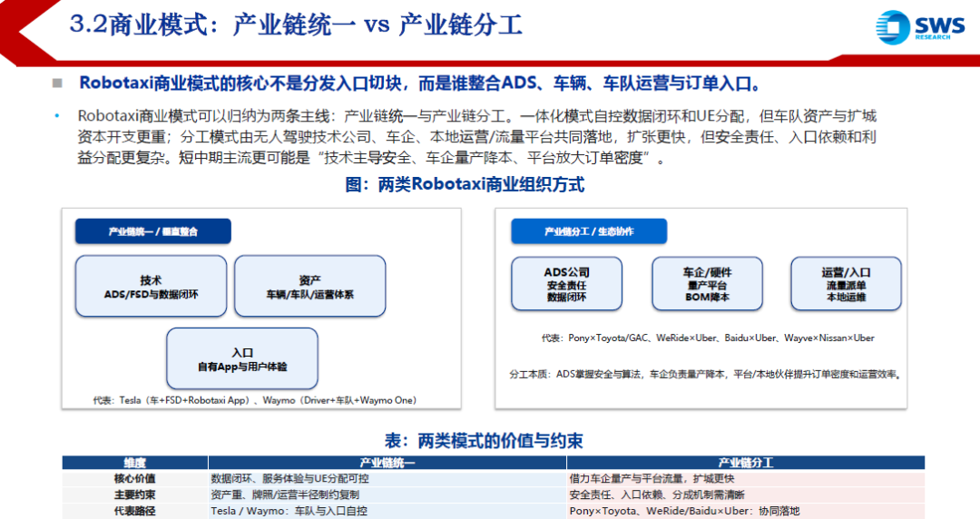
Task: Click the "产业链分工" column header
Action: click(x=746, y=463)
